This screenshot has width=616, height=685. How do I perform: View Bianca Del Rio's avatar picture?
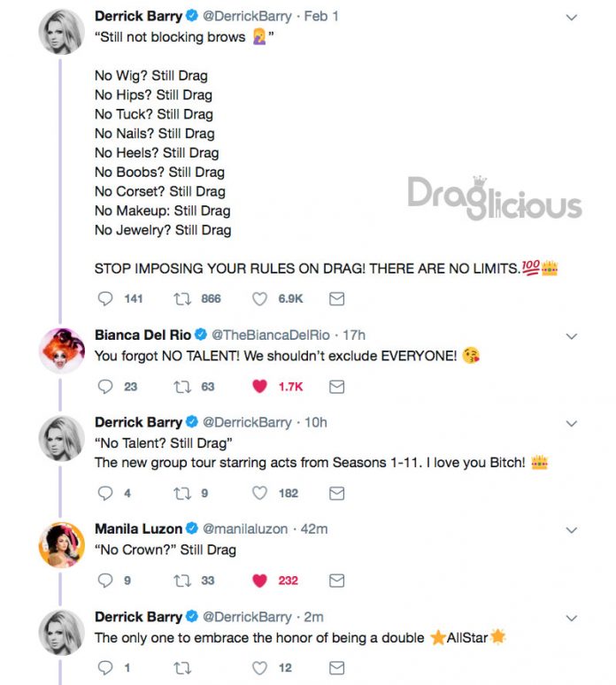pos(62,350)
